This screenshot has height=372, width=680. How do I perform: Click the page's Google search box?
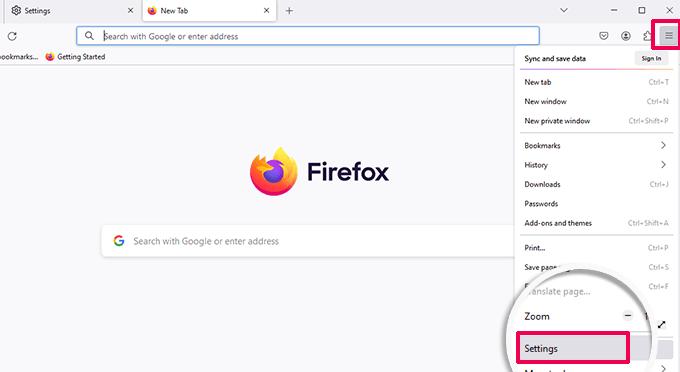tap(308, 241)
